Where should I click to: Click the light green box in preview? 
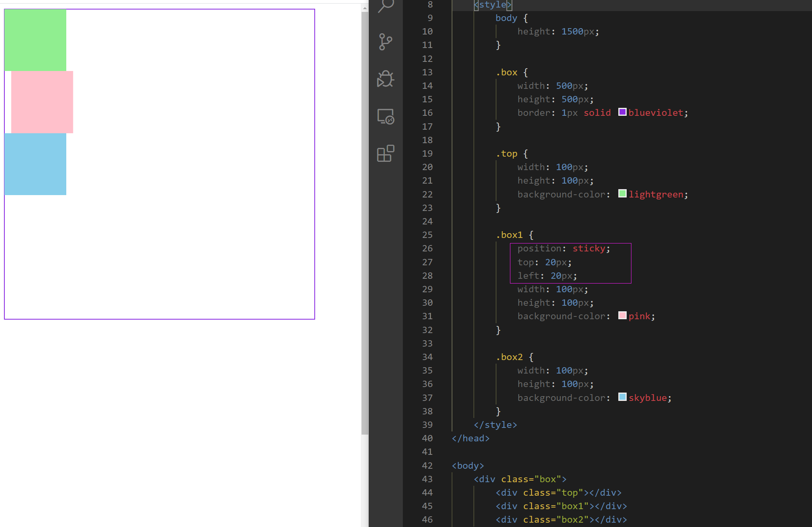[35, 40]
